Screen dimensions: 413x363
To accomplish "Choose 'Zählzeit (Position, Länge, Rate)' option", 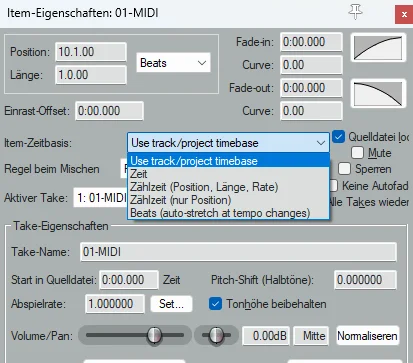I will click(229, 187).
